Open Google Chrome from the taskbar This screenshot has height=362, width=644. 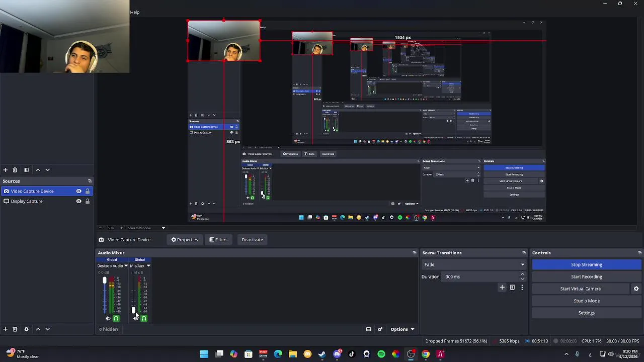tap(426, 354)
